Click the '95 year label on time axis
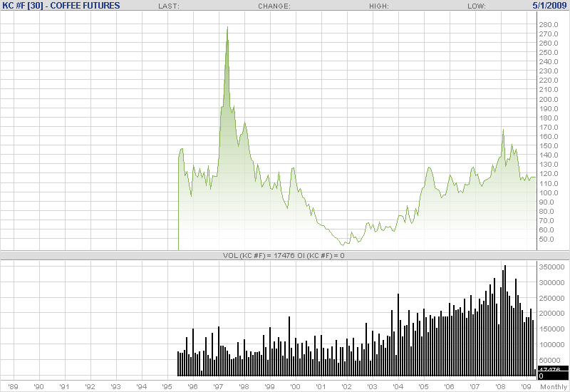This screenshot has height=392, width=570. click(167, 386)
